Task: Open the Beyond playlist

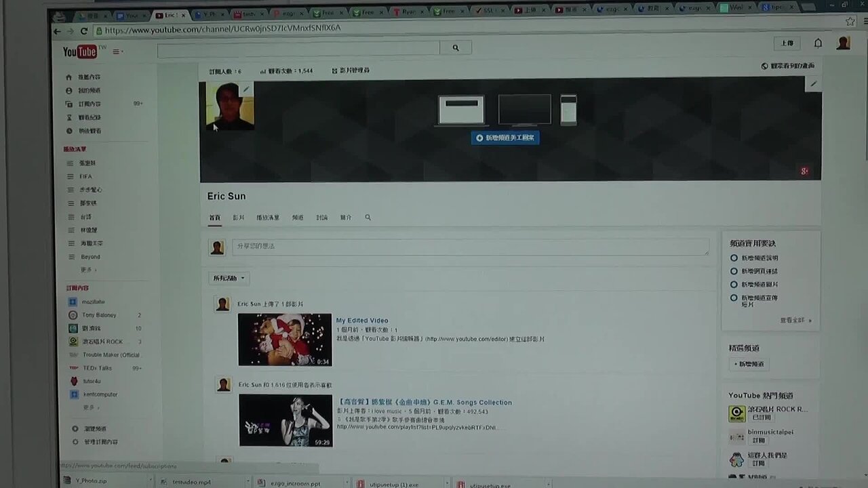Action: [90, 257]
